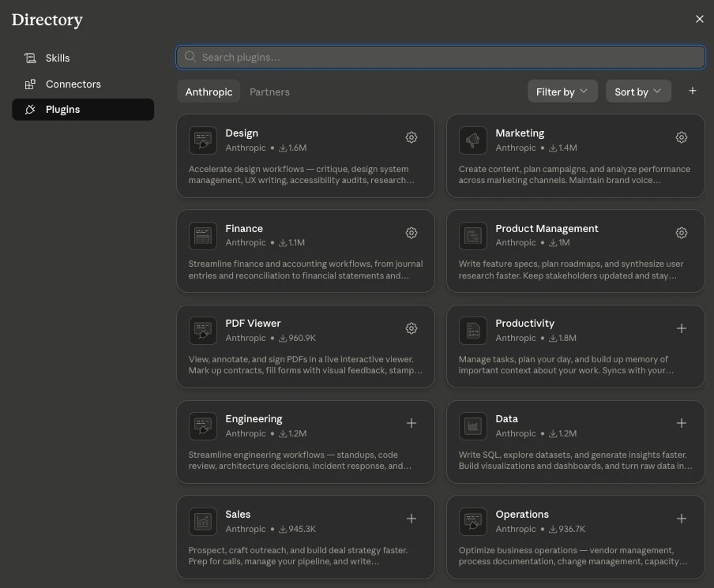Open settings gear on Design plugin
This screenshot has width=714, height=588.
[x=411, y=137]
